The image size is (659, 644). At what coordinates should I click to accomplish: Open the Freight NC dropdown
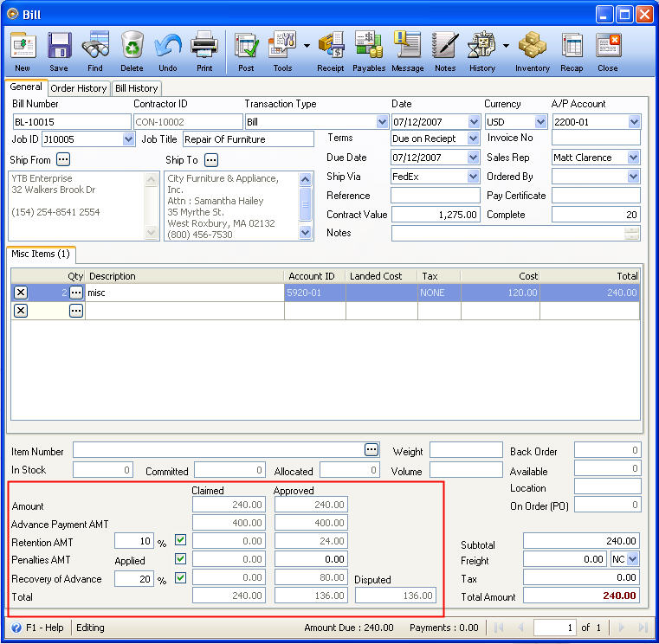[633, 559]
